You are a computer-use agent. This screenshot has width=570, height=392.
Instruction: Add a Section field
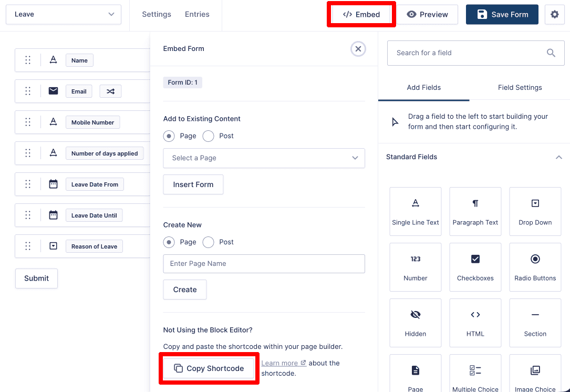pyautogui.click(x=535, y=323)
